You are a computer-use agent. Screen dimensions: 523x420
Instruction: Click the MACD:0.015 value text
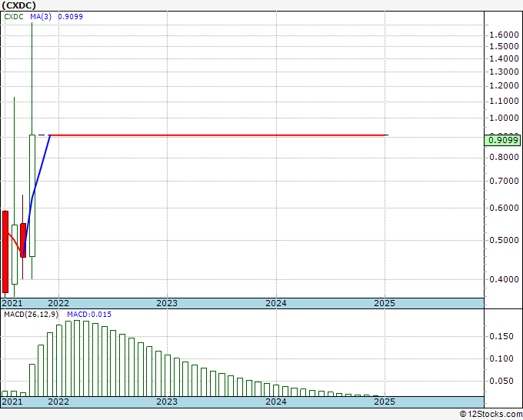pyautogui.click(x=89, y=315)
